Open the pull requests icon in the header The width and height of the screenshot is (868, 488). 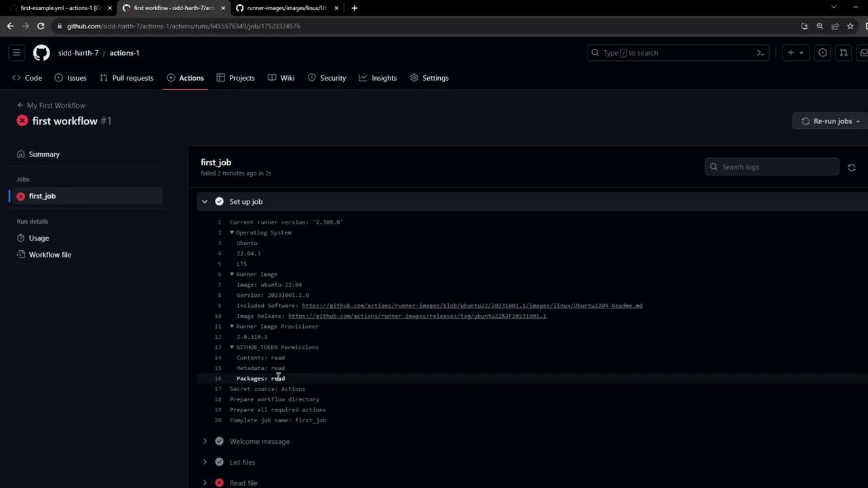[x=844, y=53]
